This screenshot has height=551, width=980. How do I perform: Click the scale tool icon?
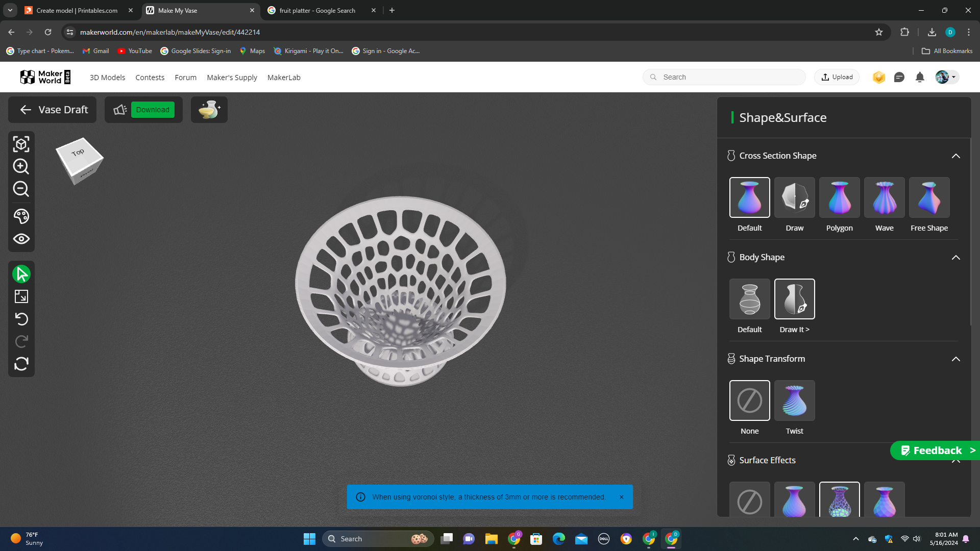(21, 296)
